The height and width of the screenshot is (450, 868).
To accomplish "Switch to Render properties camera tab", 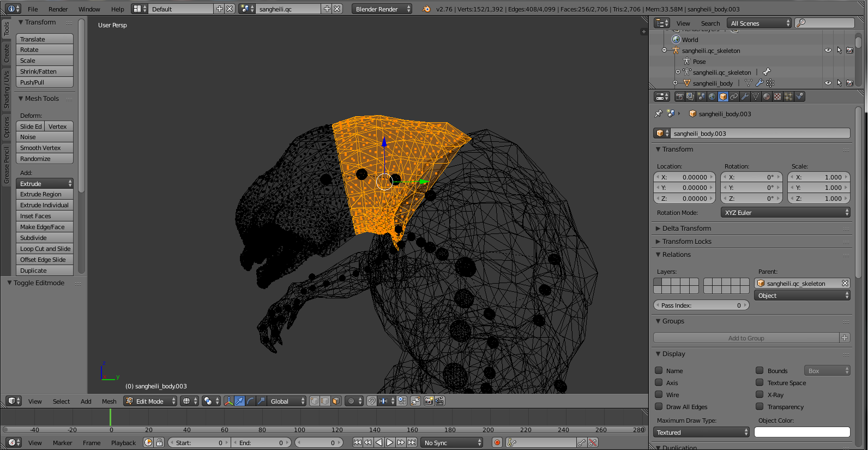I will (x=679, y=97).
